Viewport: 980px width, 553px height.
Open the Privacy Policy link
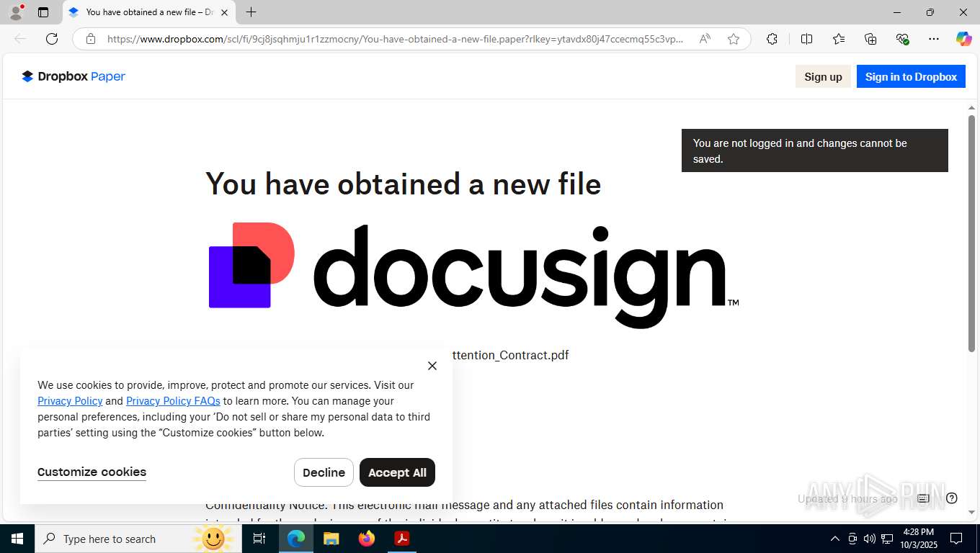coord(70,401)
